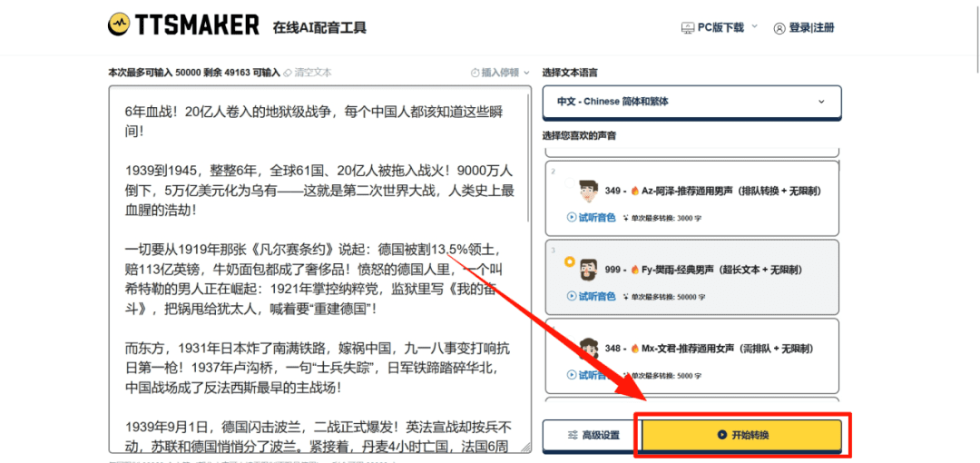The height and width of the screenshot is (463, 980).
Task: Click the 开始转换 start conversion button
Action: tap(742, 435)
